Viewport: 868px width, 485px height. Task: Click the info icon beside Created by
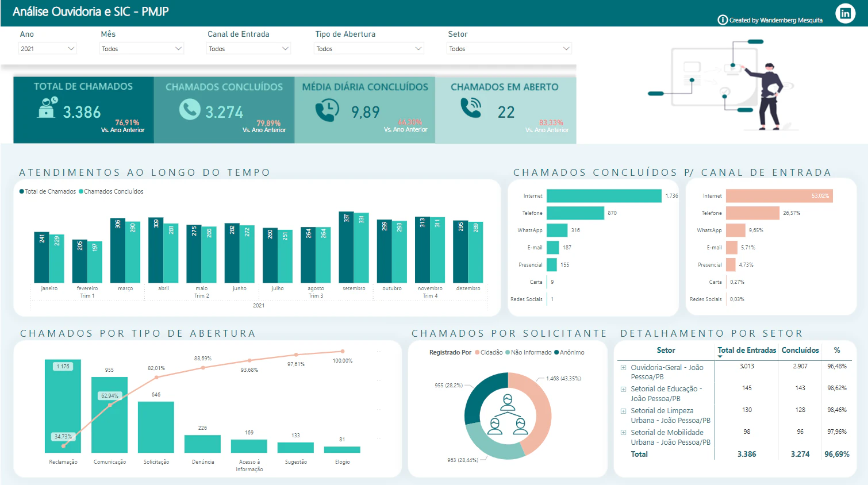pos(723,20)
